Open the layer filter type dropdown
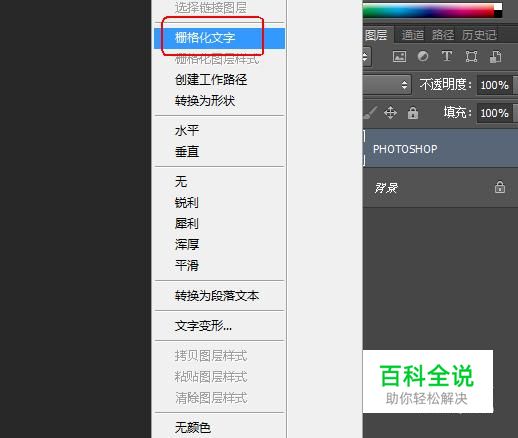Viewport: 518px width, 438px height. point(367,56)
